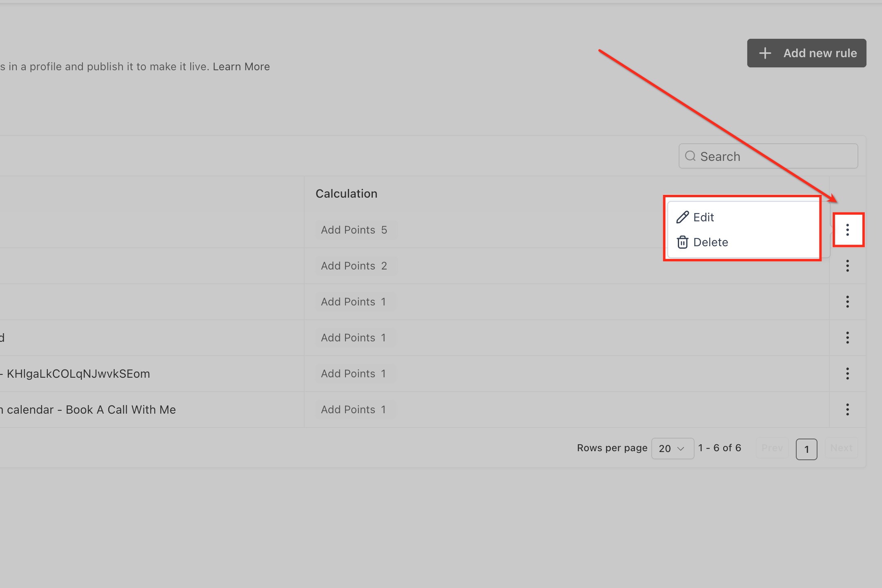Image resolution: width=882 pixels, height=588 pixels.
Task: Go to page 1 in pagination
Action: pyautogui.click(x=806, y=449)
